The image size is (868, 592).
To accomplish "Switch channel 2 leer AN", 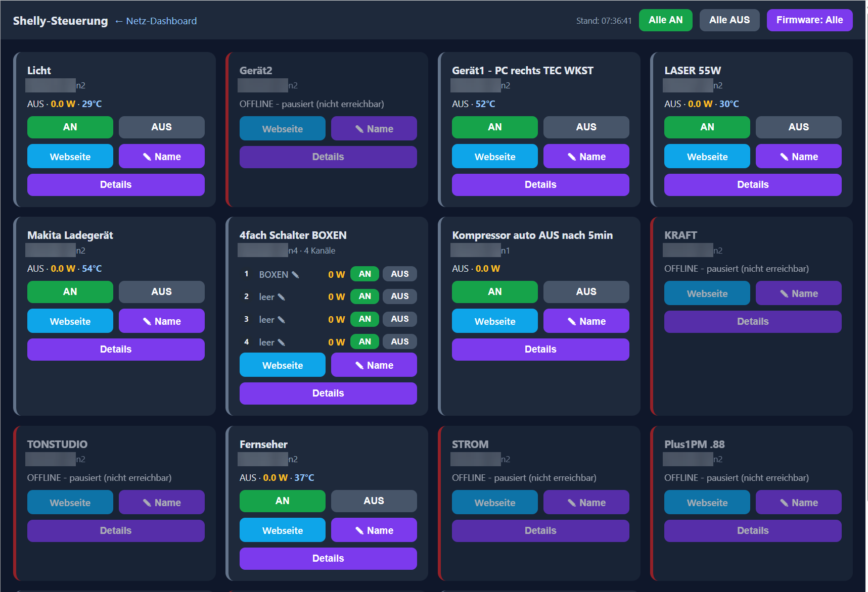I will coord(365,297).
